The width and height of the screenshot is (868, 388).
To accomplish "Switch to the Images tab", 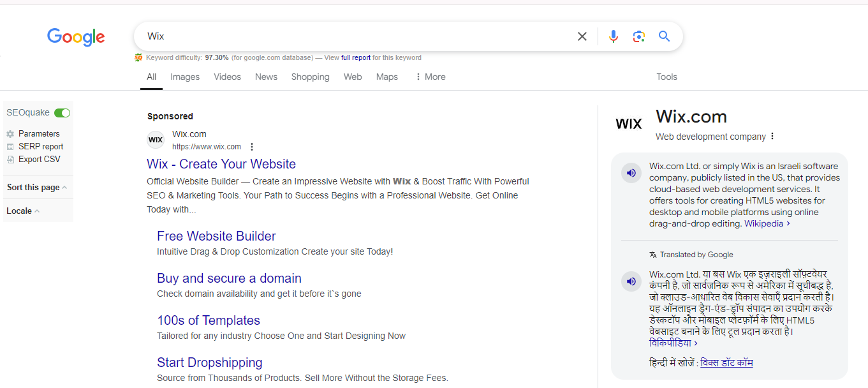I will (x=185, y=77).
